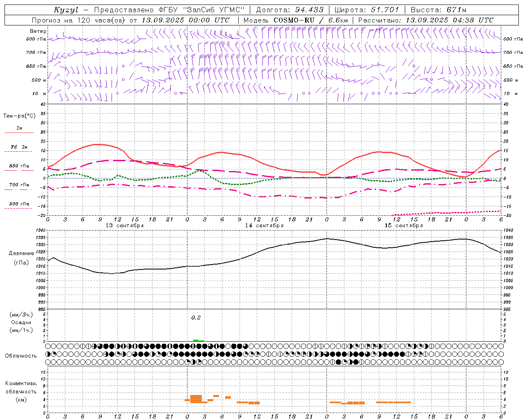525x420 pixels.
Task: Select the 10 м wind level label on left axis
Action: click(39, 94)
